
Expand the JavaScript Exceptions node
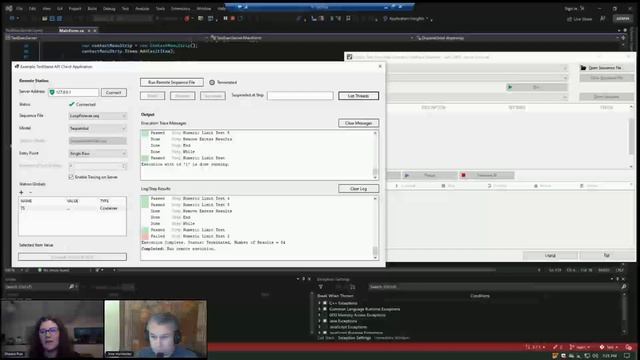point(319,327)
